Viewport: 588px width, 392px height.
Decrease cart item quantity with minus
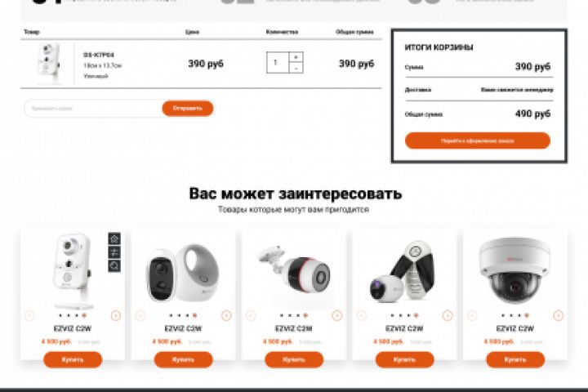coord(296,68)
